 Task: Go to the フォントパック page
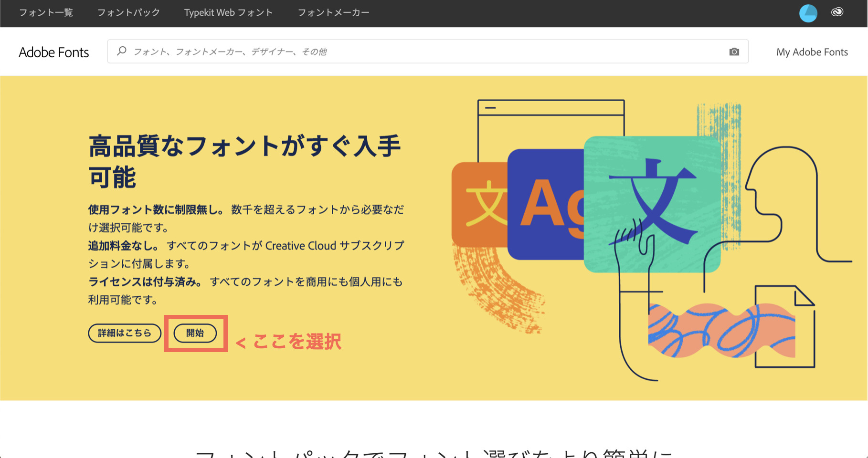pyautogui.click(x=128, y=13)
